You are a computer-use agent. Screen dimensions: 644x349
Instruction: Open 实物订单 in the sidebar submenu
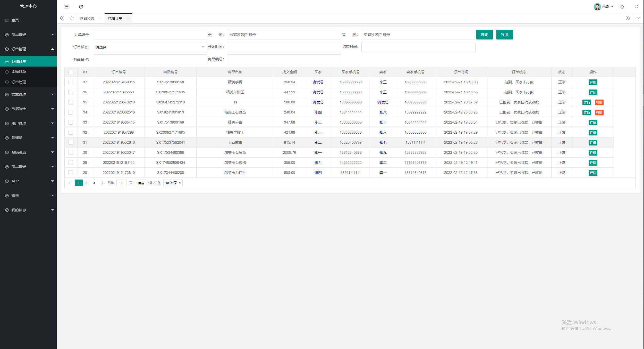coord(28,72)
